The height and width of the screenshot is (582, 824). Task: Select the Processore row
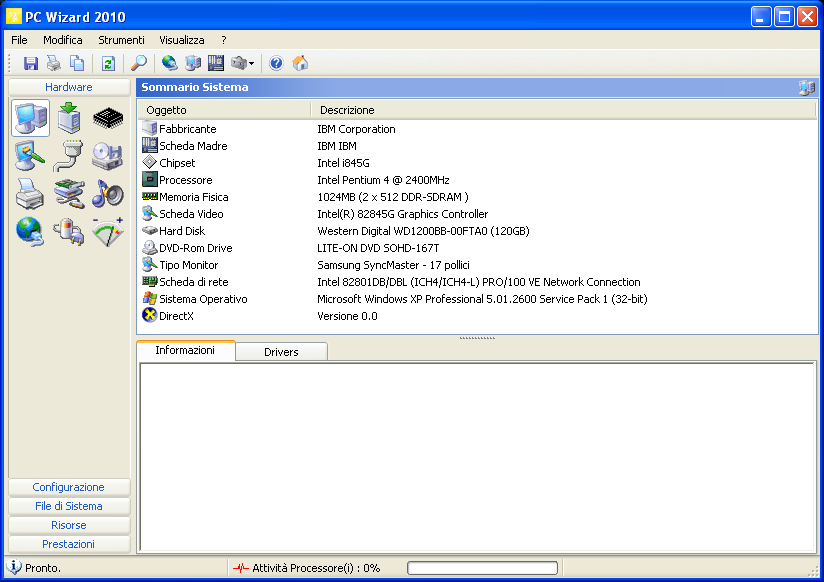tap(478, 180)
